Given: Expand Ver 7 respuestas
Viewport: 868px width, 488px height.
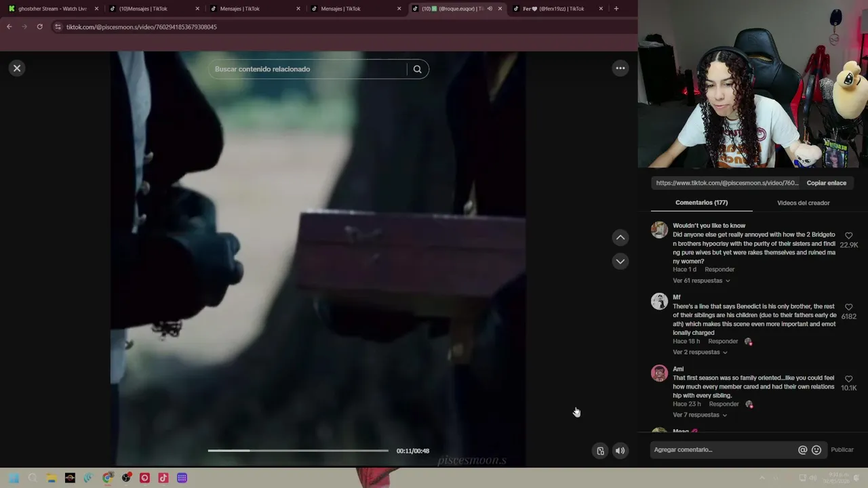Looking at the screenshot, I should [x=700, y=415].
